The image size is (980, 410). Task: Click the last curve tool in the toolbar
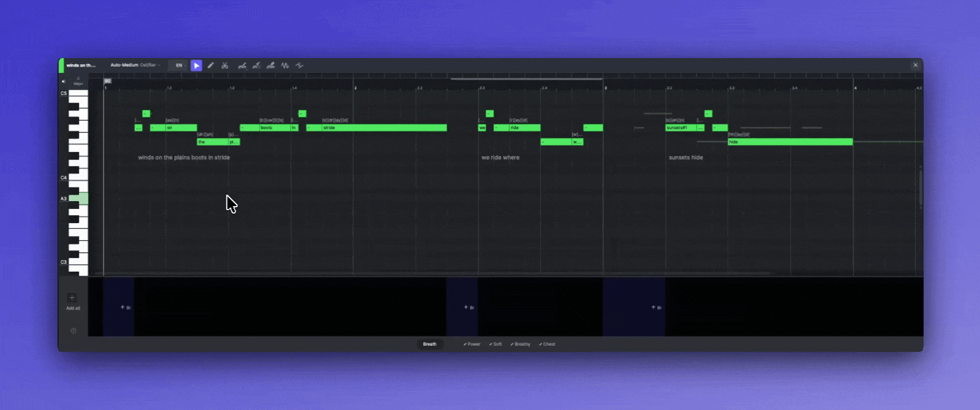pyautogui.click(x=299, y=65)
